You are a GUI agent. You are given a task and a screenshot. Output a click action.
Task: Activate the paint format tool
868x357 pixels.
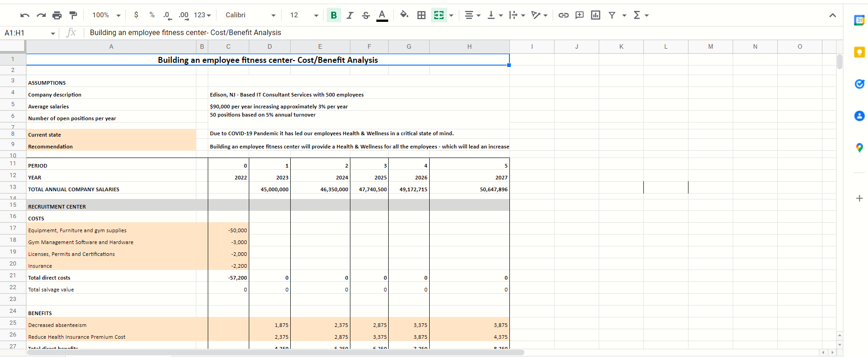(73, 15)
